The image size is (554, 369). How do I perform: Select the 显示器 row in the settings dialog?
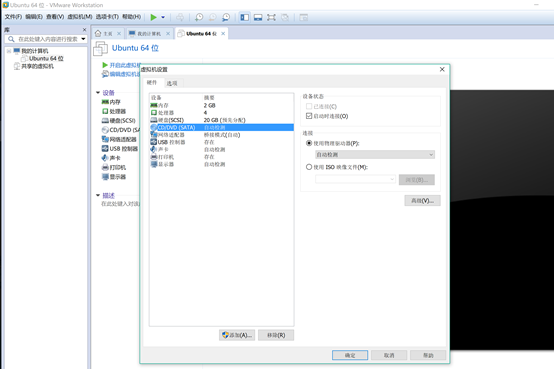click(222, 164)
